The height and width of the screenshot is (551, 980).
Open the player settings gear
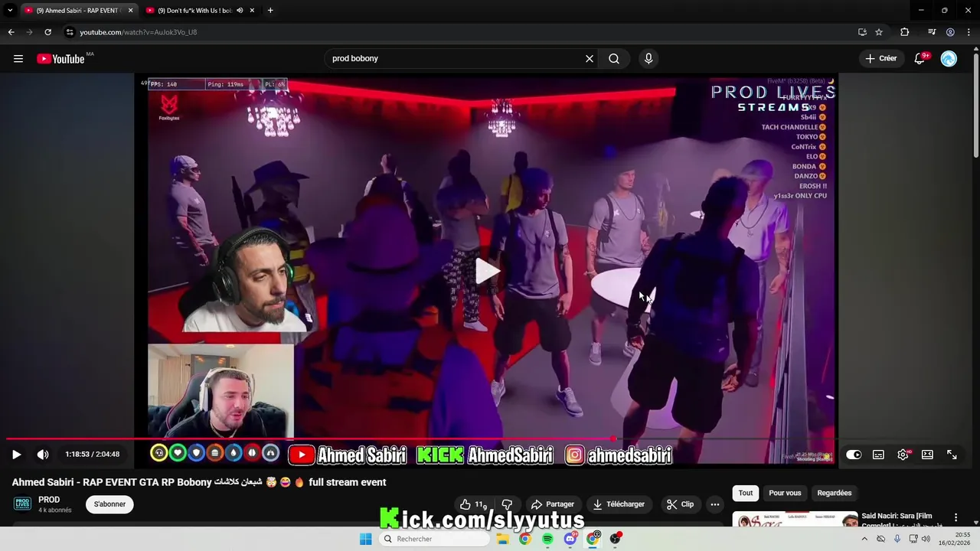tap(903, 455)
